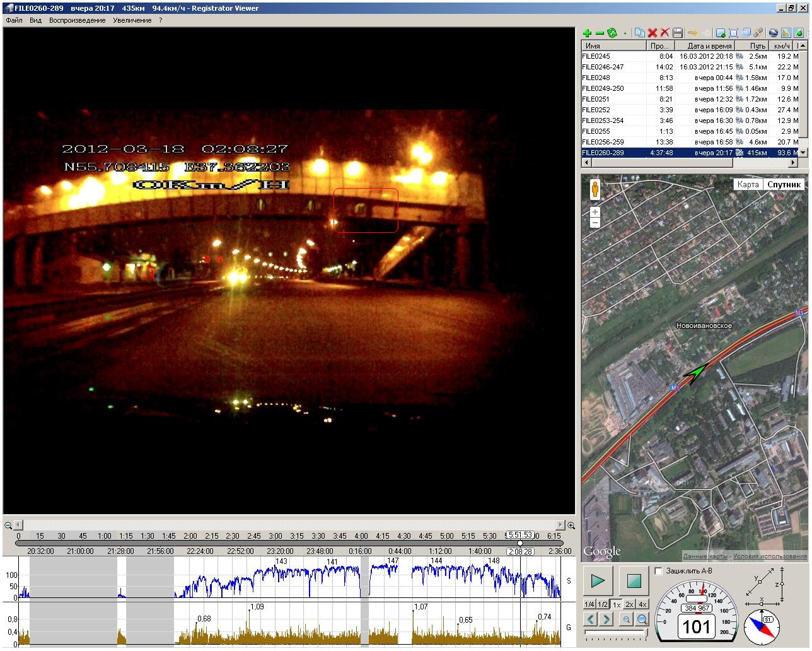Open the Увеличение menu
This screenshot has width=812, height=651.
point(132,20)
